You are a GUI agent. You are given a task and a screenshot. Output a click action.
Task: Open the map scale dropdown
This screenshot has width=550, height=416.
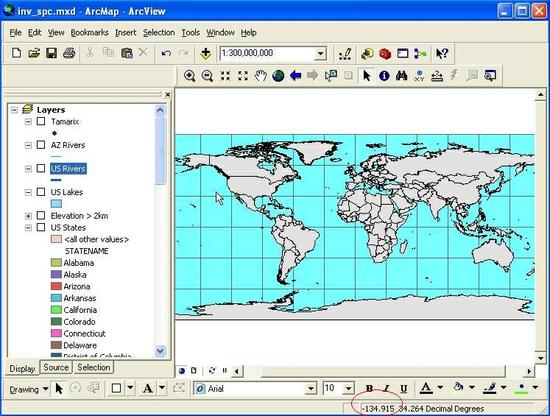(320, 54)
